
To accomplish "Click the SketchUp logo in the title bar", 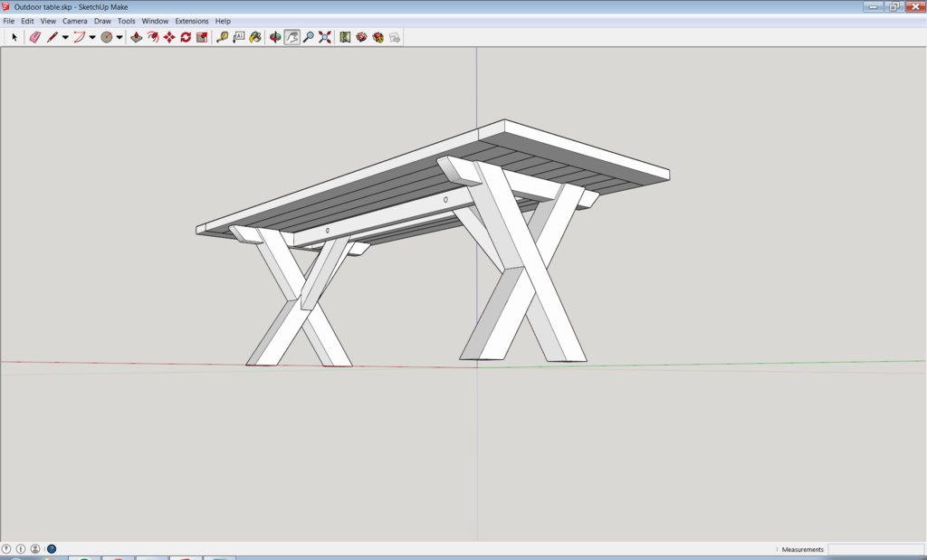I will [6, 7].
